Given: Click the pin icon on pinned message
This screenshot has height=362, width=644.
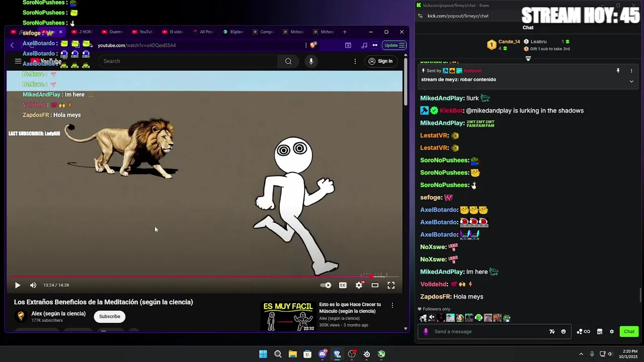Looking at the screenshot, I should pos(618,71).
